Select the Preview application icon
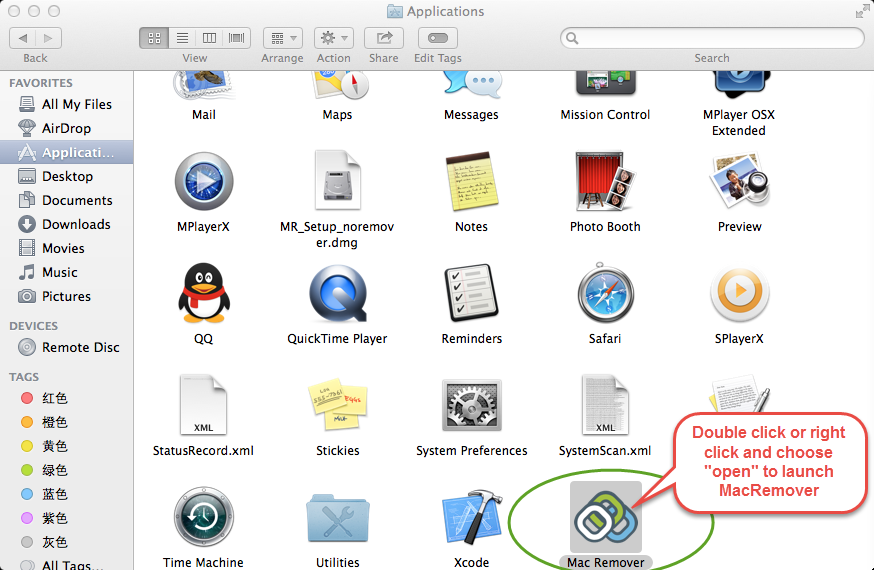This screenshot has height=570, width=874. (x=739, y=179)
